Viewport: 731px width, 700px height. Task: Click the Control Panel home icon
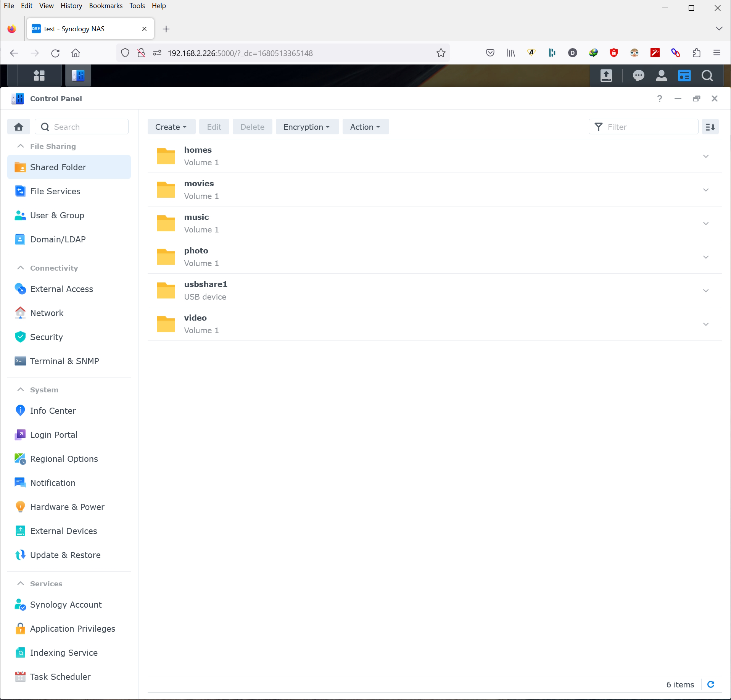coord(19,127)
